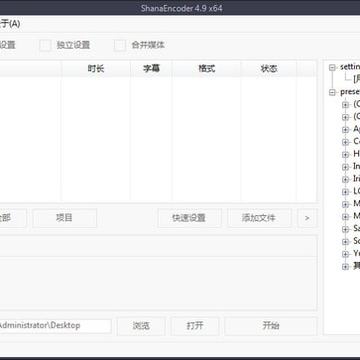Open the 关于(A) menu

click(x=10, y=24)
